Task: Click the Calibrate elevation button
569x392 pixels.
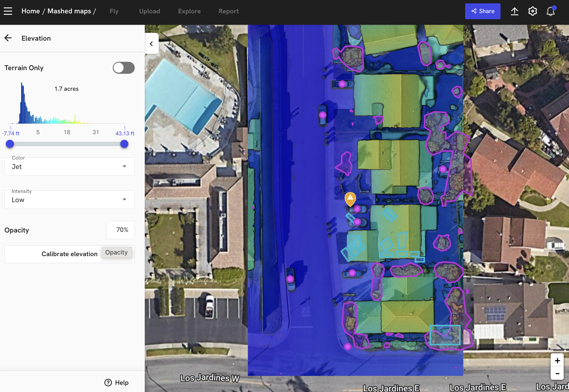Action: click(x=69, y=254)
